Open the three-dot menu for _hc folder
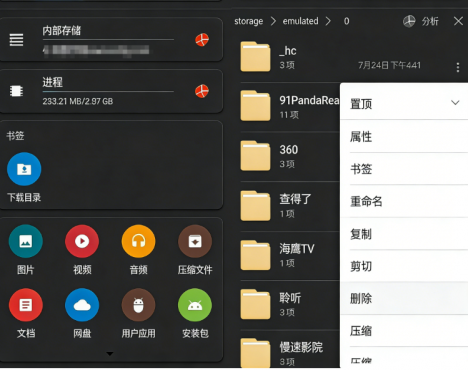The height and width of the screenshot is (370, 468). (x=458, y=67)
